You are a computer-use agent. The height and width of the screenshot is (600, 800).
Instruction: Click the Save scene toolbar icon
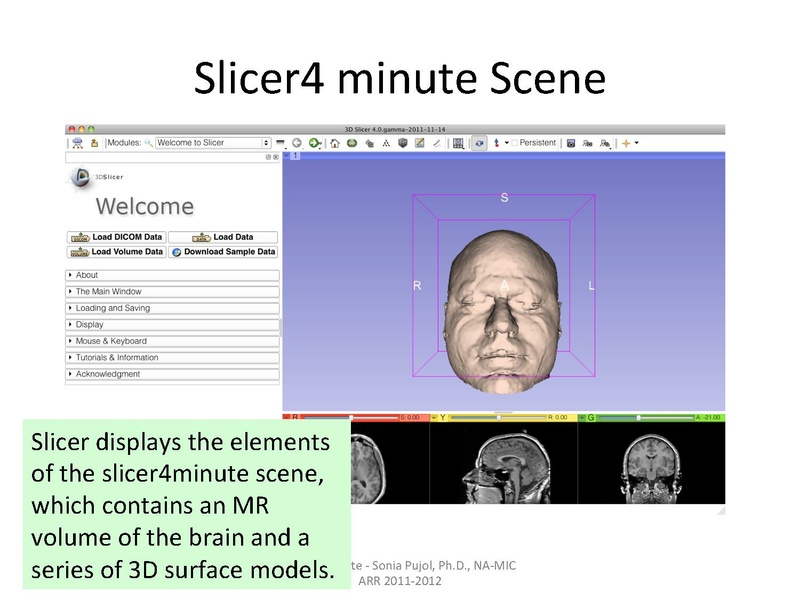coord(94,143)
